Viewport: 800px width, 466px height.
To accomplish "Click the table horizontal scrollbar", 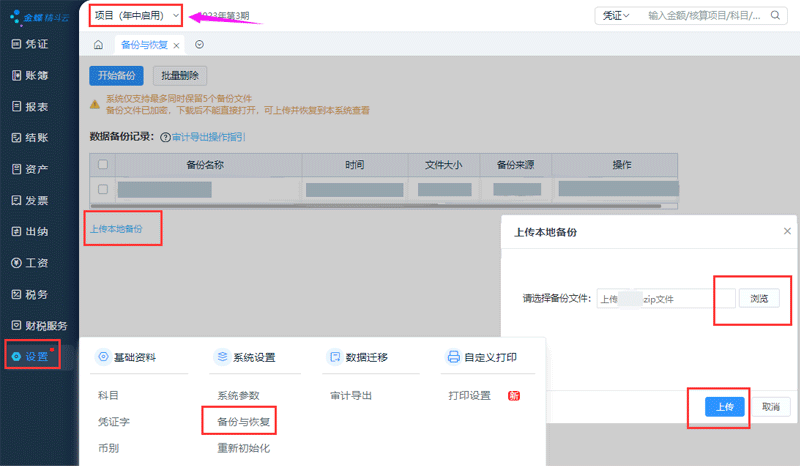I will [376, 206].
